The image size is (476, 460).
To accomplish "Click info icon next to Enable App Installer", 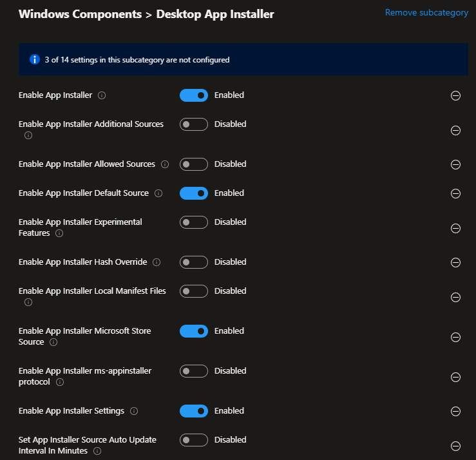I will 102,95.
